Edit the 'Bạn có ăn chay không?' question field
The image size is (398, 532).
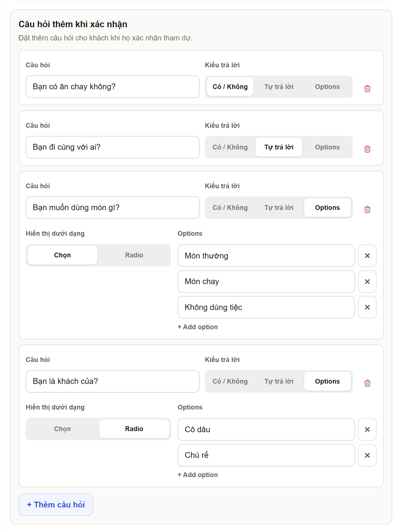click(x=113, y=87)
